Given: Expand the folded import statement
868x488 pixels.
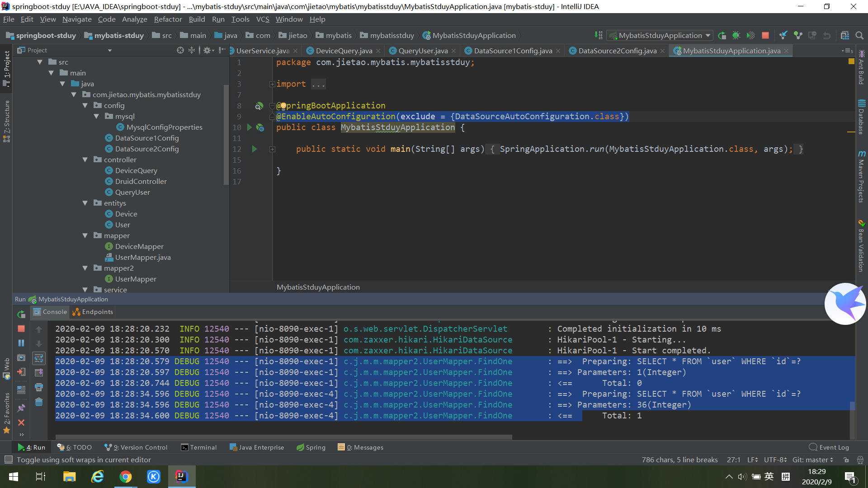Looking at the screenshot, I should tap(272, 84).
